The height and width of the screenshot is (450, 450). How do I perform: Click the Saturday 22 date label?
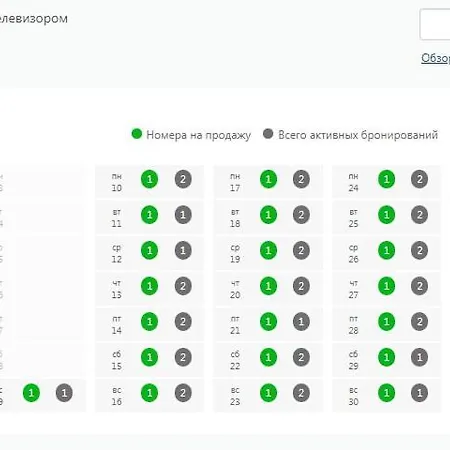coord(235,361)
